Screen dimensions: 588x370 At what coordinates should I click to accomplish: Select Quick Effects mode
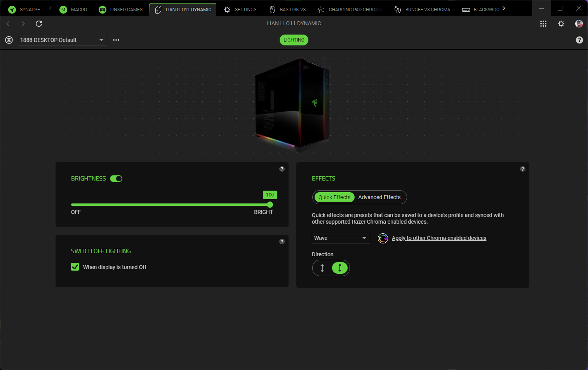pos(334,197)
